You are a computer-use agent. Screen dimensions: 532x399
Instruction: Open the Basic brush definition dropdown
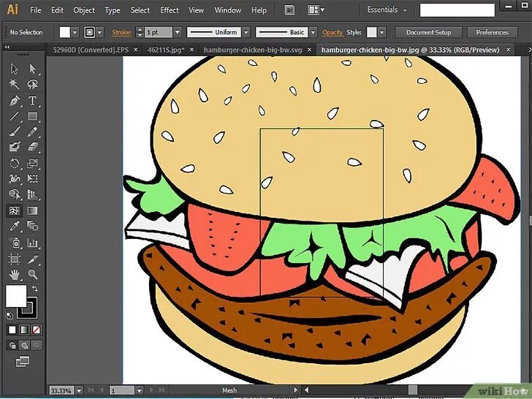(313, 33)
